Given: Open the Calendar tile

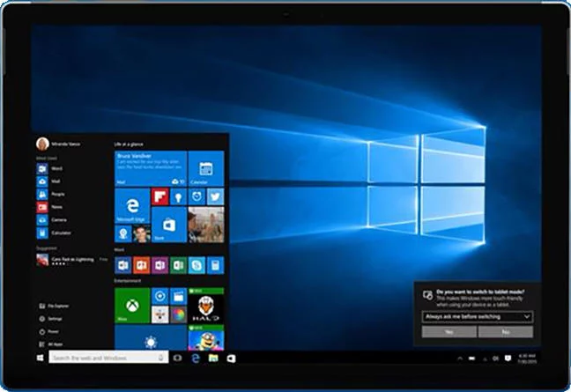Looking at the screenshot, I should (206, 169).
